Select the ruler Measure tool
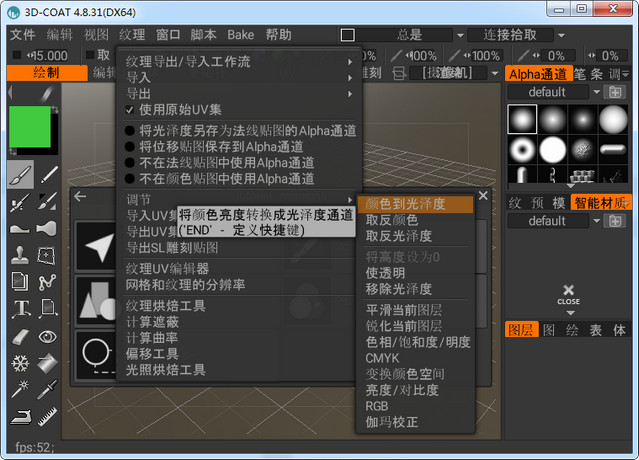 click(x=47, y=415)
